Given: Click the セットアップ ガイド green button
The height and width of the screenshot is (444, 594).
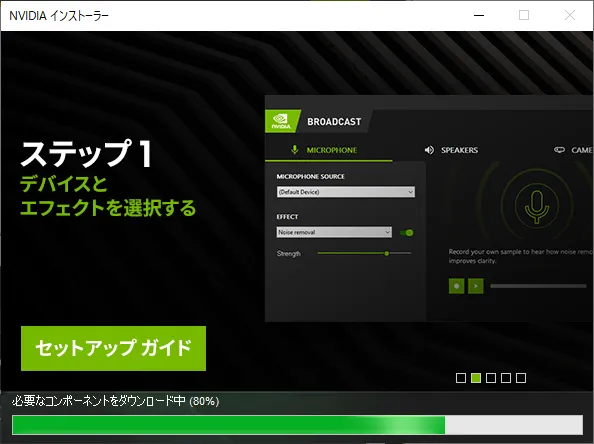Looking at the screenshot, I should pyautogui.click(x=113, y=348).
